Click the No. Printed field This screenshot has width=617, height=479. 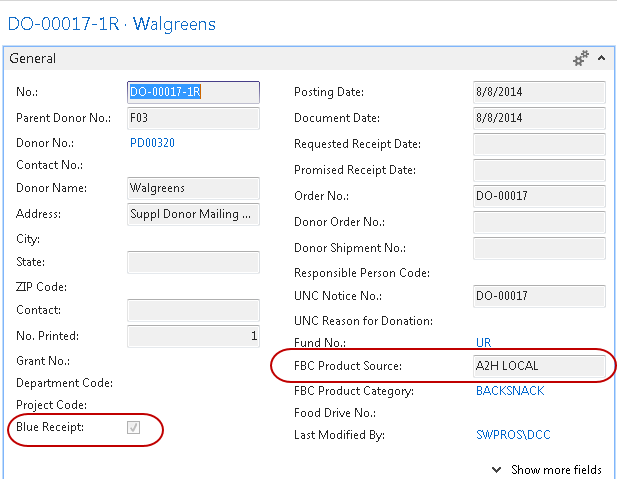[x=193, y=336]
